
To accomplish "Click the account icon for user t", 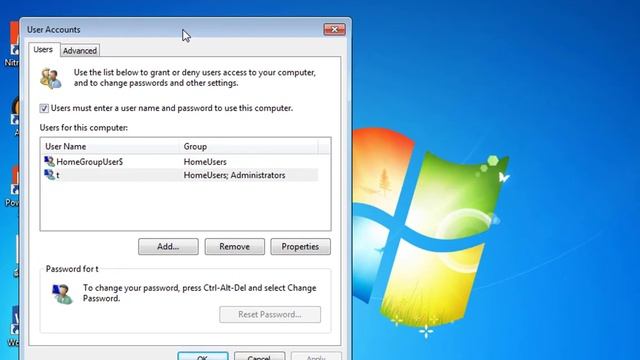I will point(49,175).
